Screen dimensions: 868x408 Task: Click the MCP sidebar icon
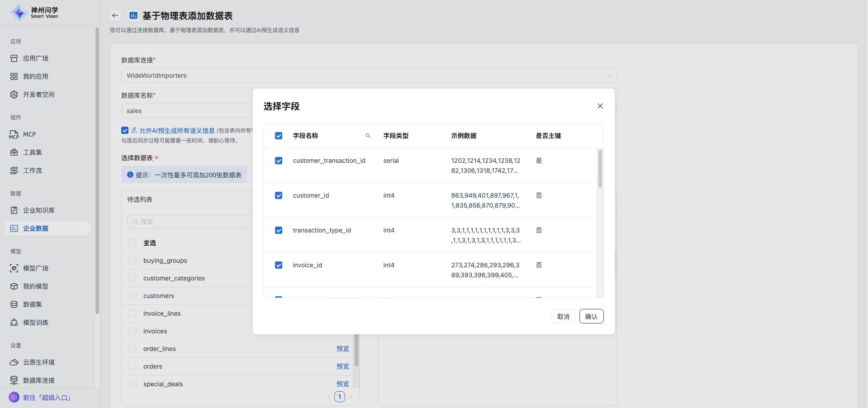coord(14,134)
